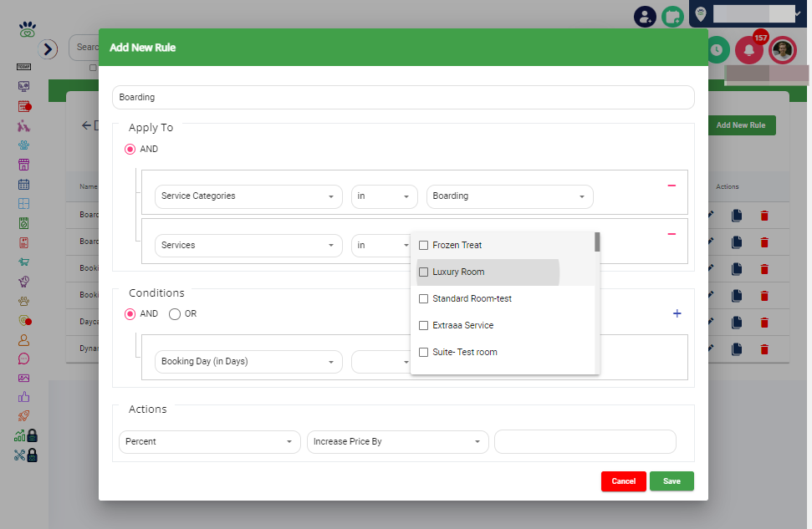Check the Standard Room-test option
Screen dimensions: 812x529
tap(424, 298)
